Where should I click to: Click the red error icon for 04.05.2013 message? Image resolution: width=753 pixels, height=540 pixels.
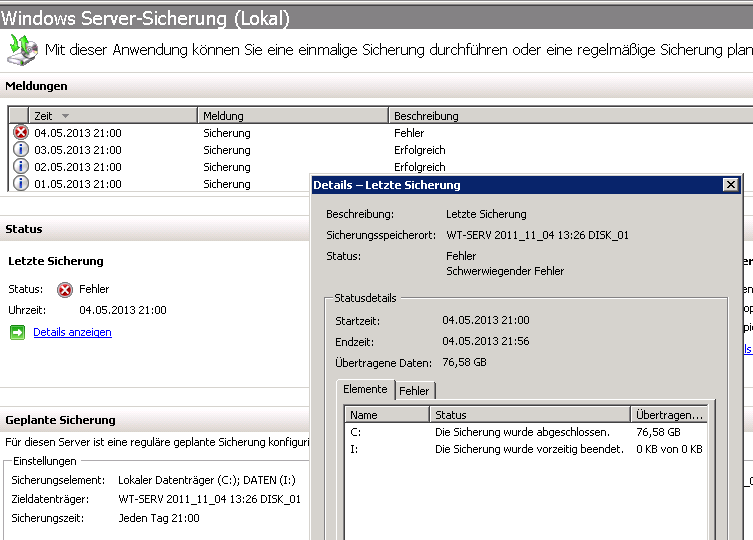(21, 132)
